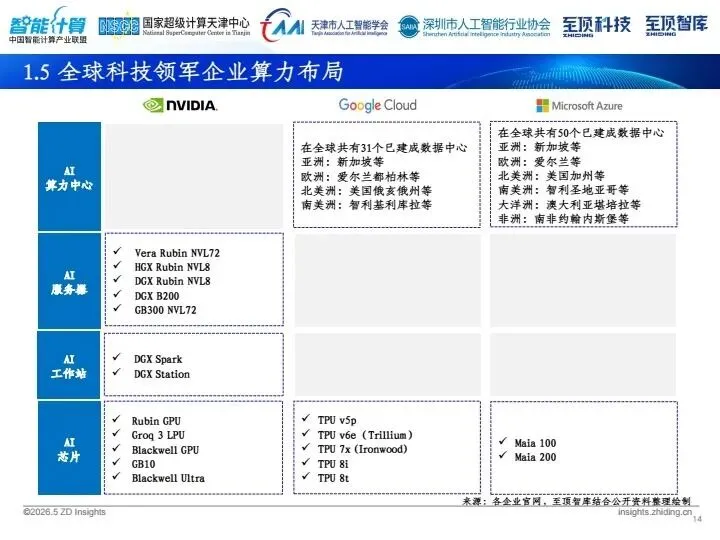
Task: Click the ©2026.5 ZD Insights footer
Action: tap(64, 512)
